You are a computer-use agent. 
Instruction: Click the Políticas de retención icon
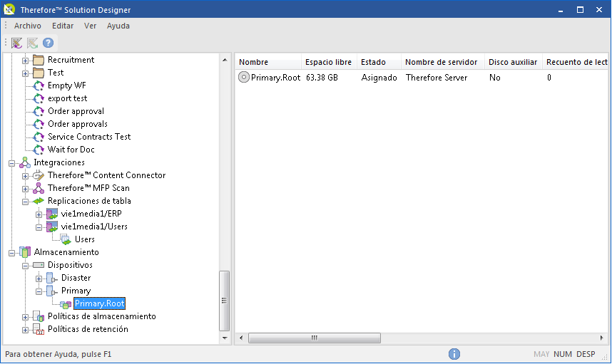click(39, 329)
